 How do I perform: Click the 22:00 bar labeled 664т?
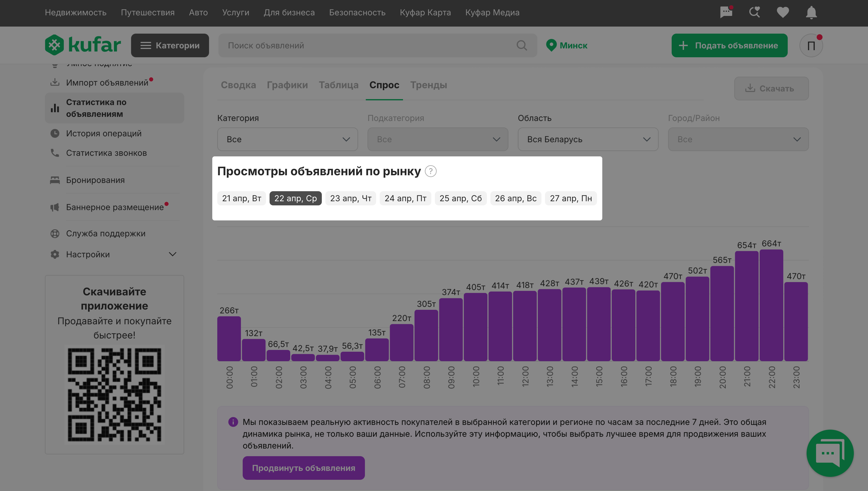click(771, 305)
